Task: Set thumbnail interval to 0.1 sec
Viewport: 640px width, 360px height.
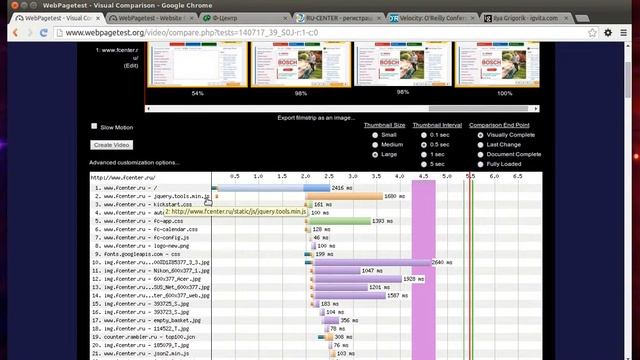Action: [x=424, y=135]
